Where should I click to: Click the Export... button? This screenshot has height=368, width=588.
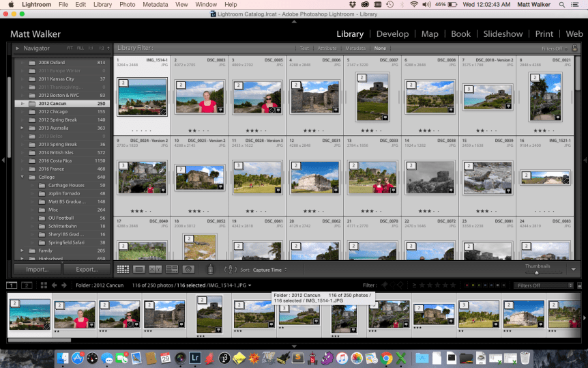tap(87, 269)
